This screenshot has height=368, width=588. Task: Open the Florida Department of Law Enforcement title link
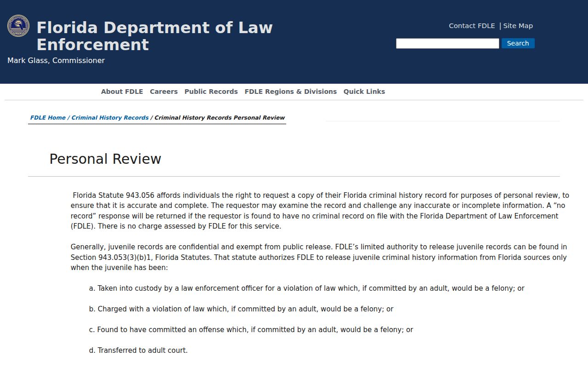[x=154, y=36]
